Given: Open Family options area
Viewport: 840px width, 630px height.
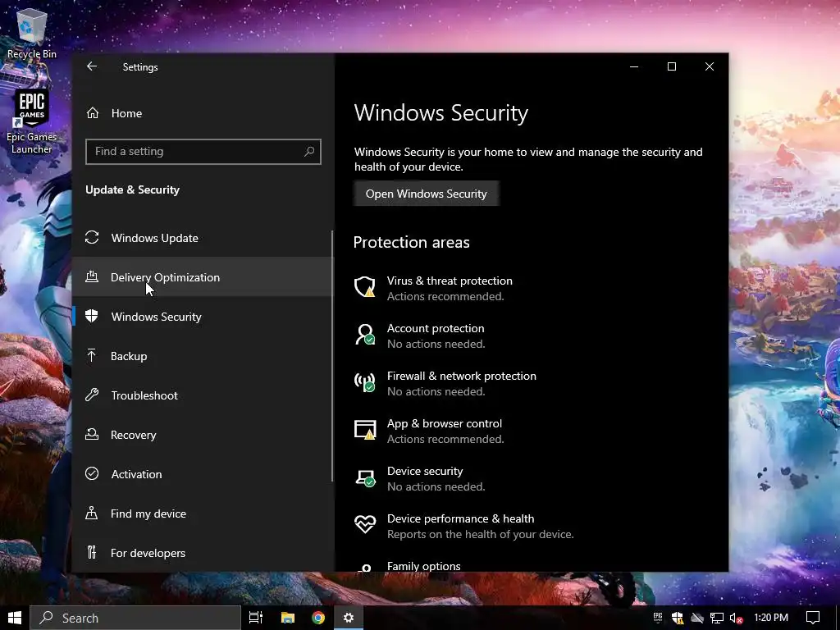Looking at the screenshot, I should [424, 566].
